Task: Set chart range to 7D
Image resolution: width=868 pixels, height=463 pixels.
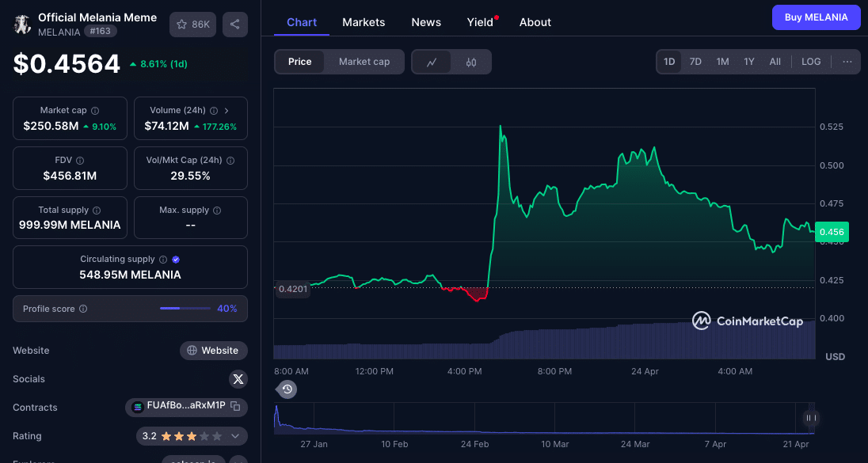Action: pyautogui.click(x=695, y=62)
